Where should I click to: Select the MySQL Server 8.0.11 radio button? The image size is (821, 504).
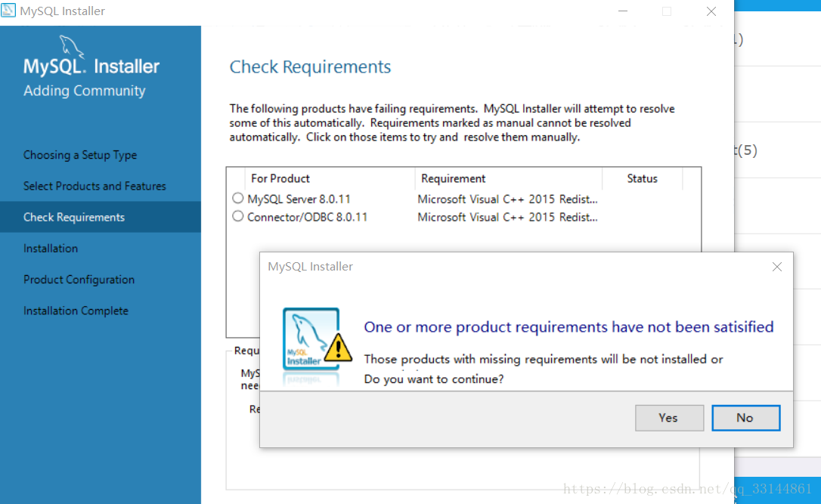pos(237,199)
